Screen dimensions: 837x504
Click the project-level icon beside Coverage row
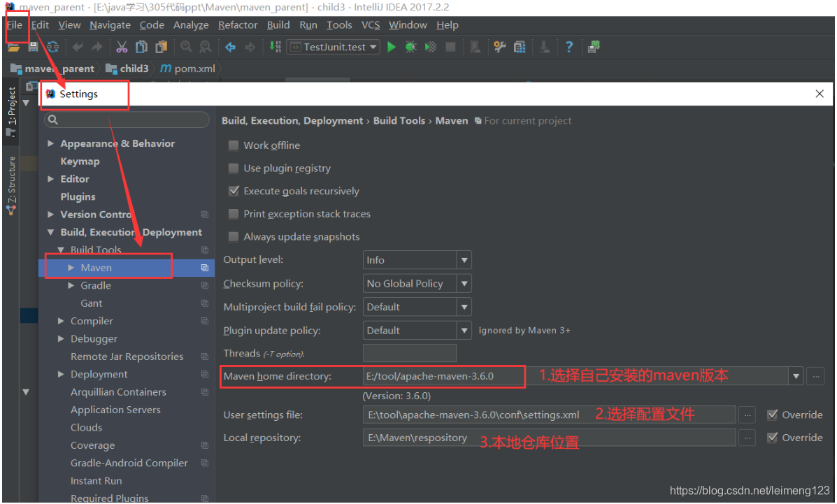204,445
